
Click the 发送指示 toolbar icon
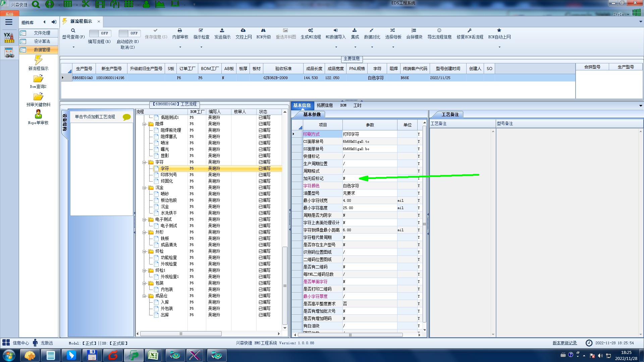coord(222,31)
